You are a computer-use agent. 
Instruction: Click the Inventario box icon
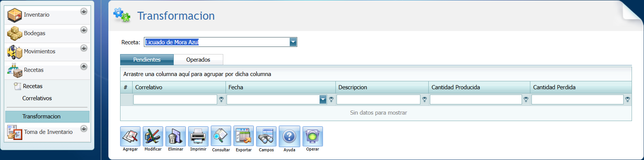15,15
